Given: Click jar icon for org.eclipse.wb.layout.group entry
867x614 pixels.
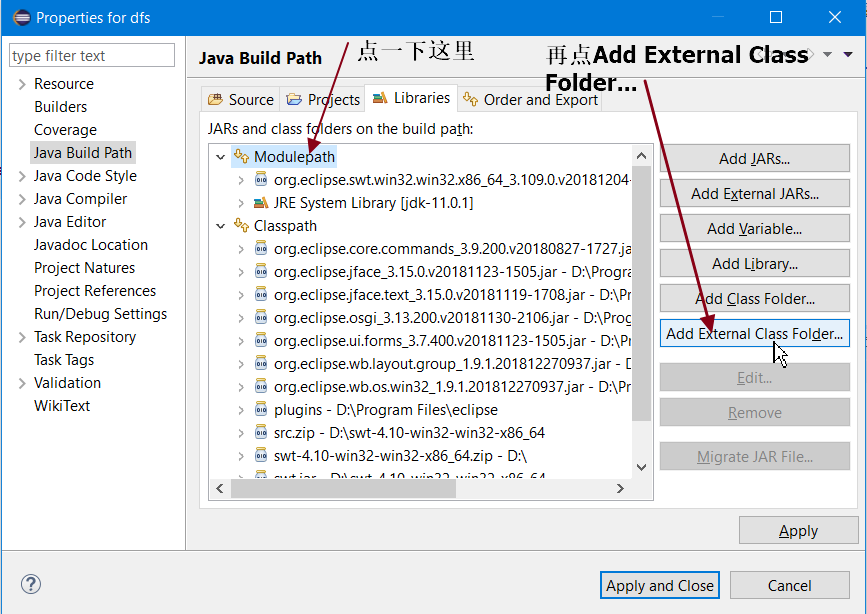Looking at the screenshot, I should (261, 364).
